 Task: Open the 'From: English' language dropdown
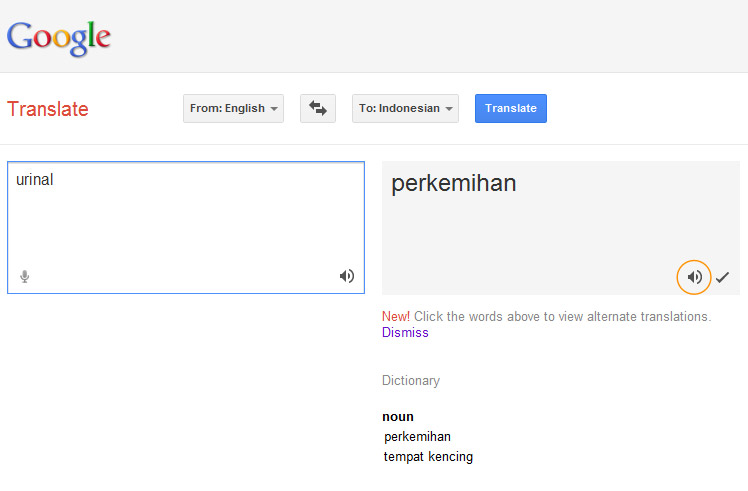pos(233,108)
